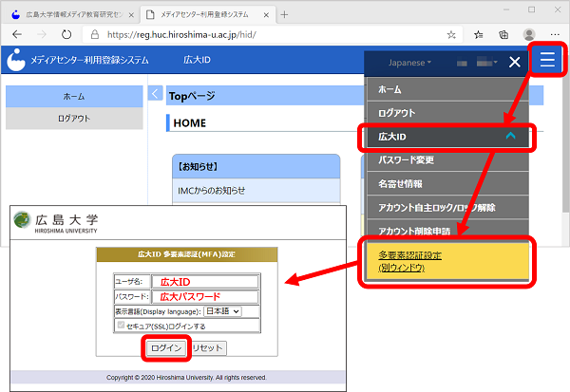The image size is (570, 392).
Task: Click the media center system logo
Action: 16,60
